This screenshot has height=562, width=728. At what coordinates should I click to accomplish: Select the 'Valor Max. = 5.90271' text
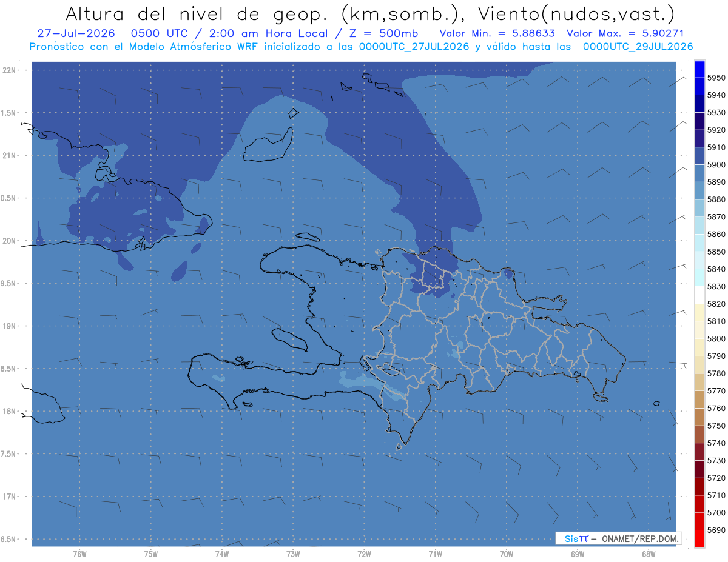pyautogui.click(x=625, y=33)
